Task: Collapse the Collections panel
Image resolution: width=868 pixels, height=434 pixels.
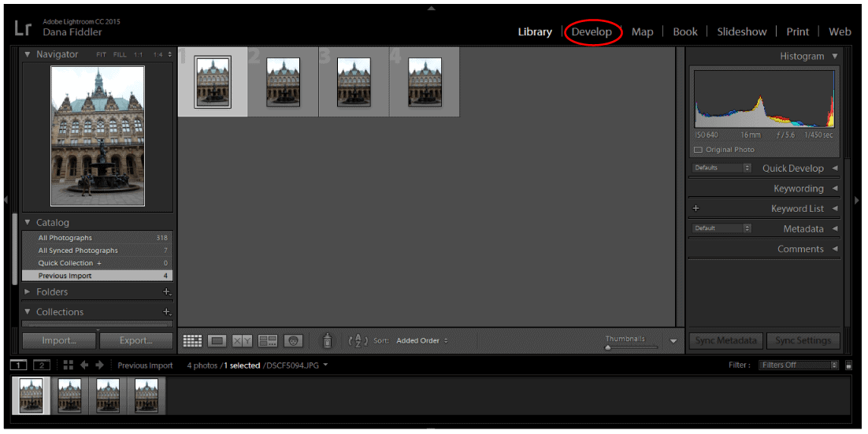Action: pos(27,312)
